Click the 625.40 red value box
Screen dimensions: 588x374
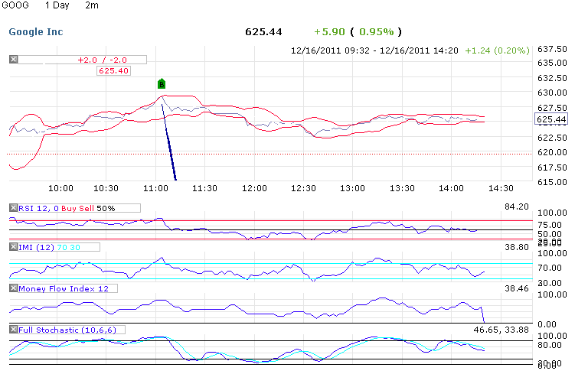coord(113,71)
